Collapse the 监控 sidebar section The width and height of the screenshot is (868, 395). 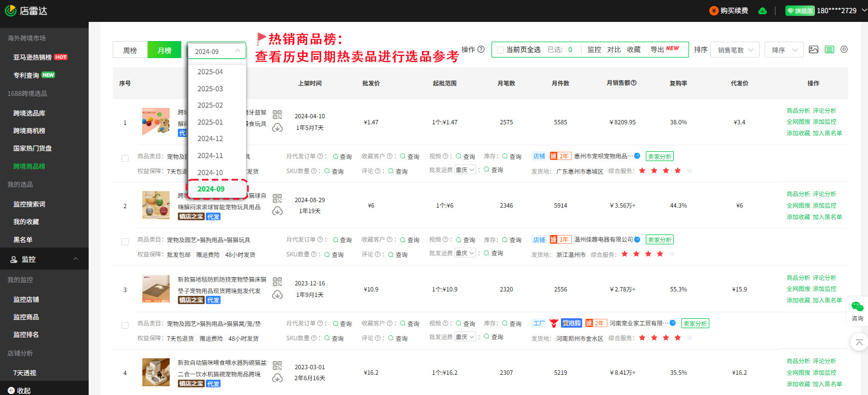click(x=76, y=259)
